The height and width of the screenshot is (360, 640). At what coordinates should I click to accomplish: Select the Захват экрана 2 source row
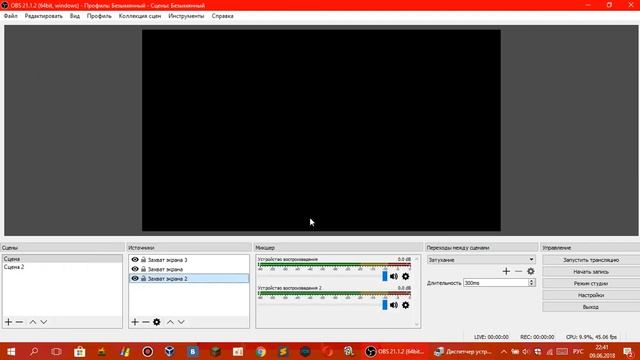tap(189, 278)
